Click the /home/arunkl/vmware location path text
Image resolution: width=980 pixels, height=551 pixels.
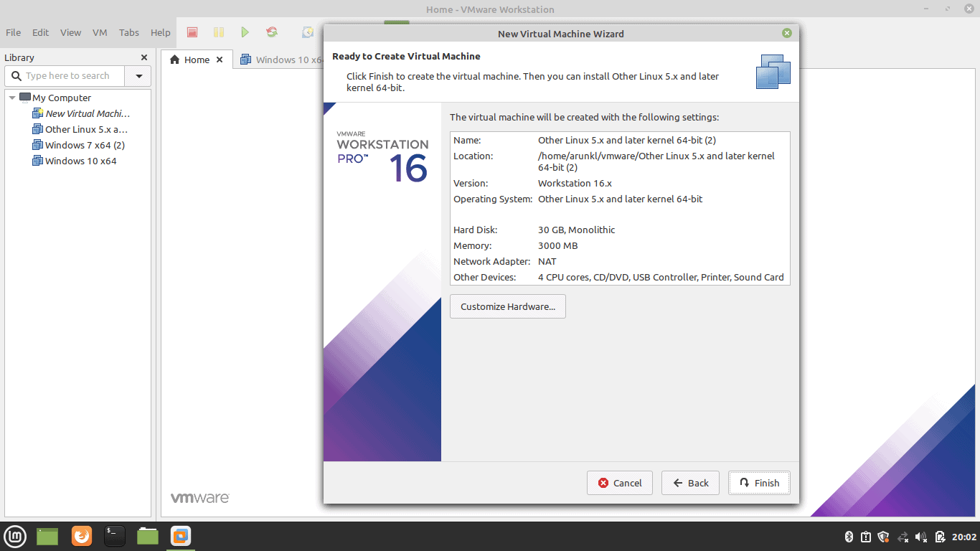pyautogui.click(x=656, y=161)
